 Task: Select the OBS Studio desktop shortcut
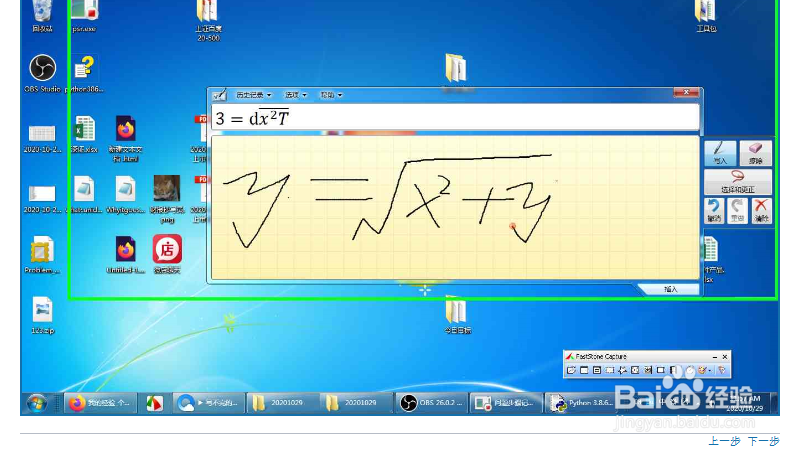point(42,74)
